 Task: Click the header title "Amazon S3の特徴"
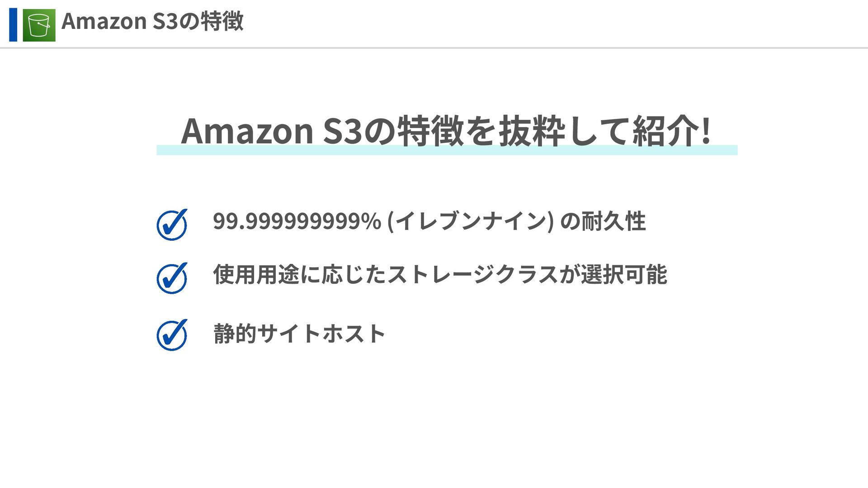(152, 22)
